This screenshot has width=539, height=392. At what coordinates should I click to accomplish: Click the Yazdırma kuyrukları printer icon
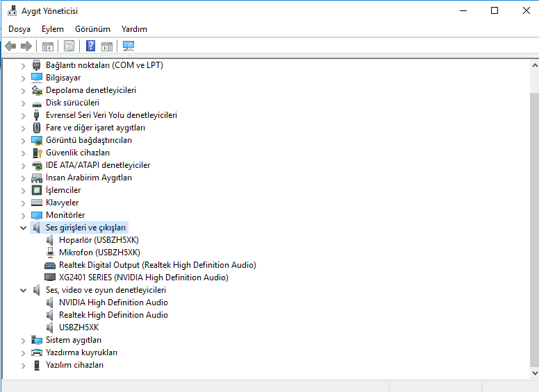(36, 352)
